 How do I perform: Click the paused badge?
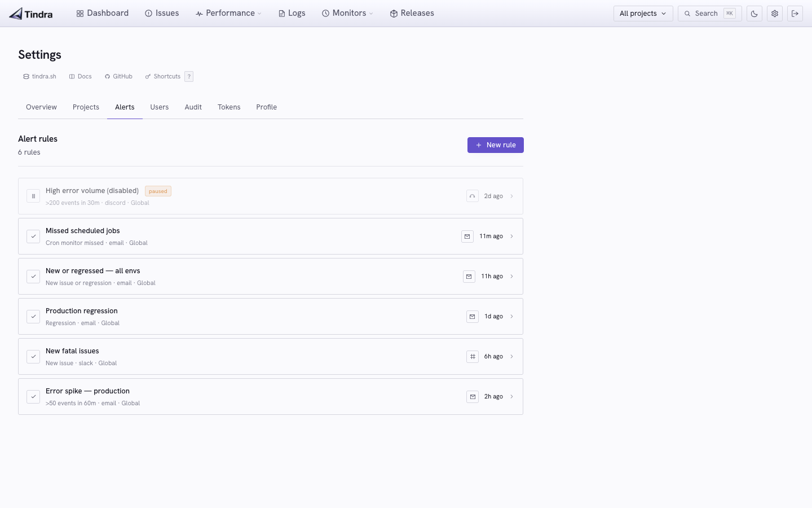tap(158, 191)
